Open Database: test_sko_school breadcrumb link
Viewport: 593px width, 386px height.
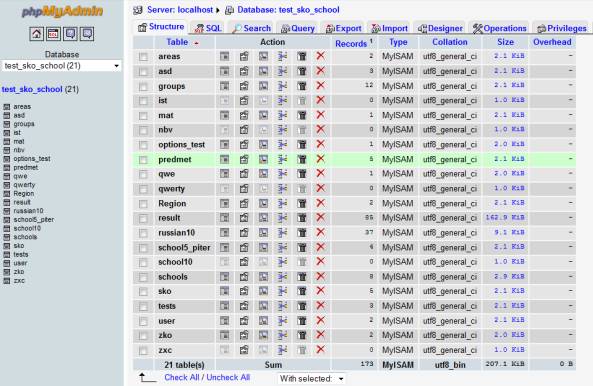(288, 10)
